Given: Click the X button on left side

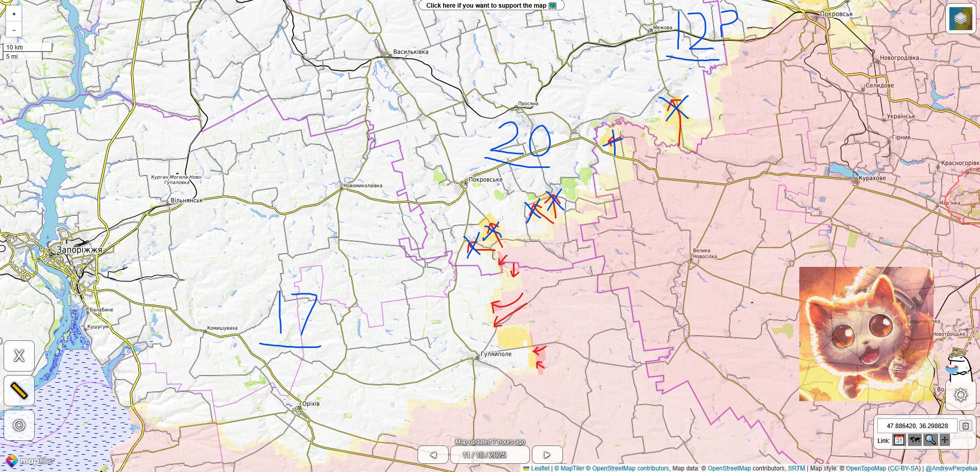Looking at the screenshot, I should click(x=19, y=356).
